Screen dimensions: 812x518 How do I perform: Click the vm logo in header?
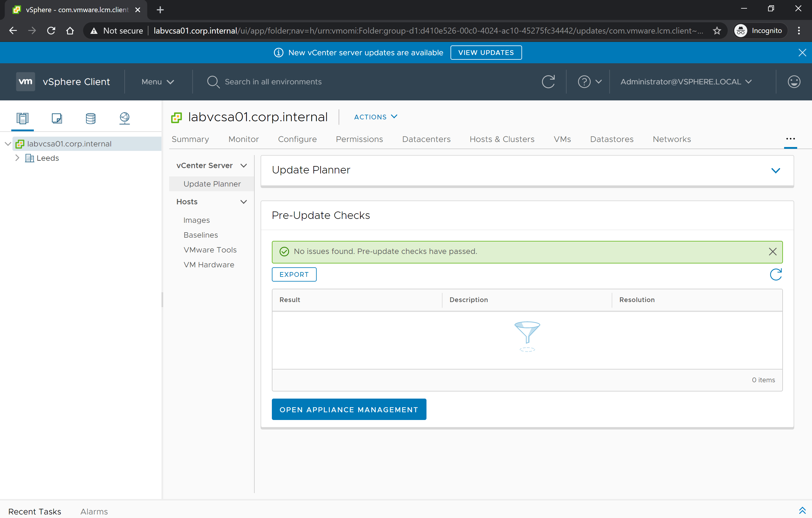tap(25, 82)
